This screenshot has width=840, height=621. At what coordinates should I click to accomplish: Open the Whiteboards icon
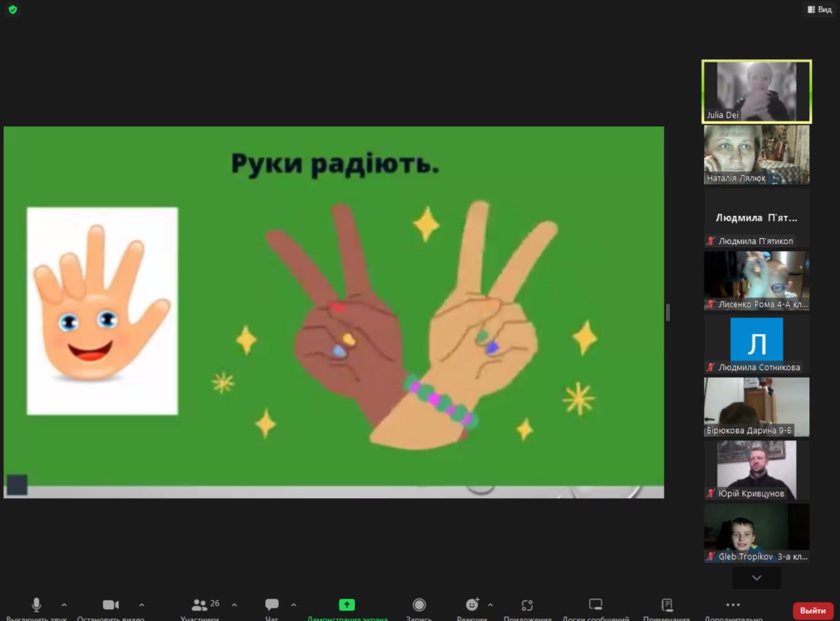tap(595, 605)
